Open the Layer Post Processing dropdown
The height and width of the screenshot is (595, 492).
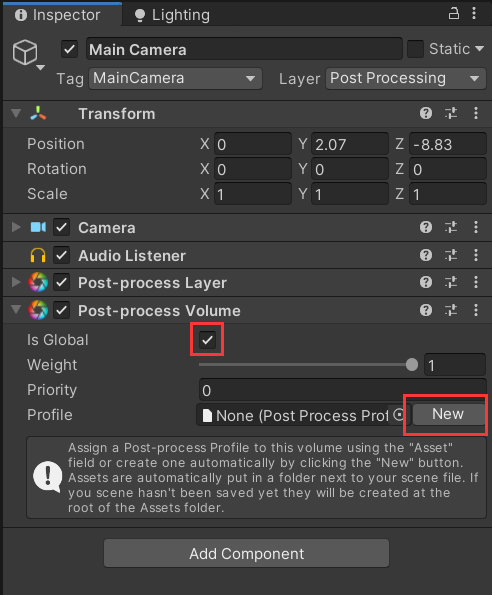(406, 79)
